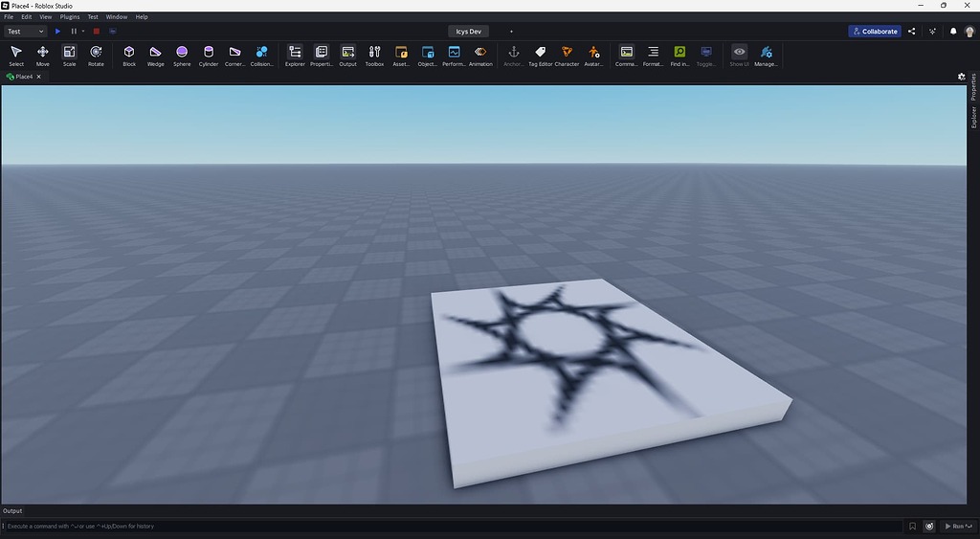Toggle the Collisions setting
This screenshot has height=539, width=980.
point(262,56)
